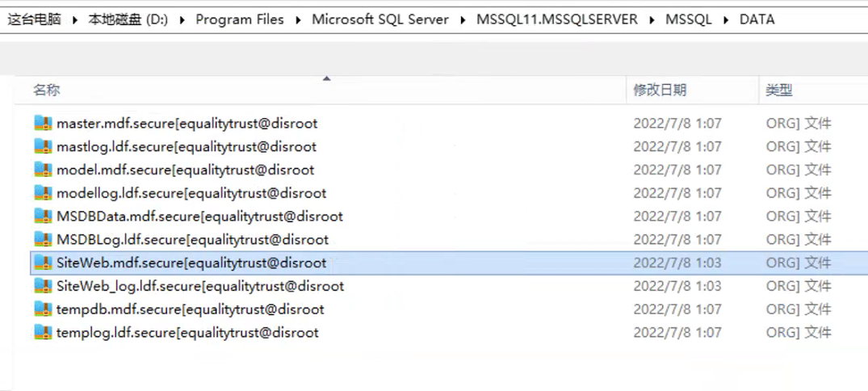
Task: Go to MSSQL11.MSSQLSERVER breadcrumb folder
Action: tap(556, 20)
